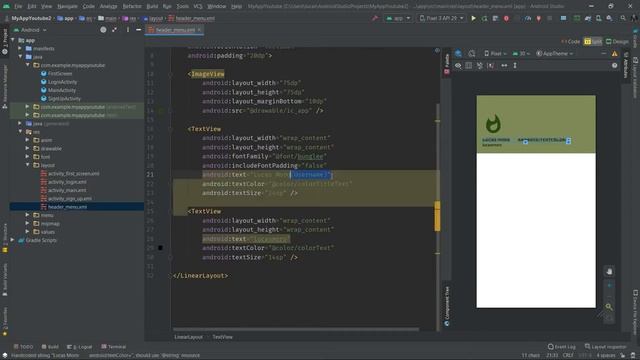Open the API 30 version dropdown in preview

click(x=521, y=53)
